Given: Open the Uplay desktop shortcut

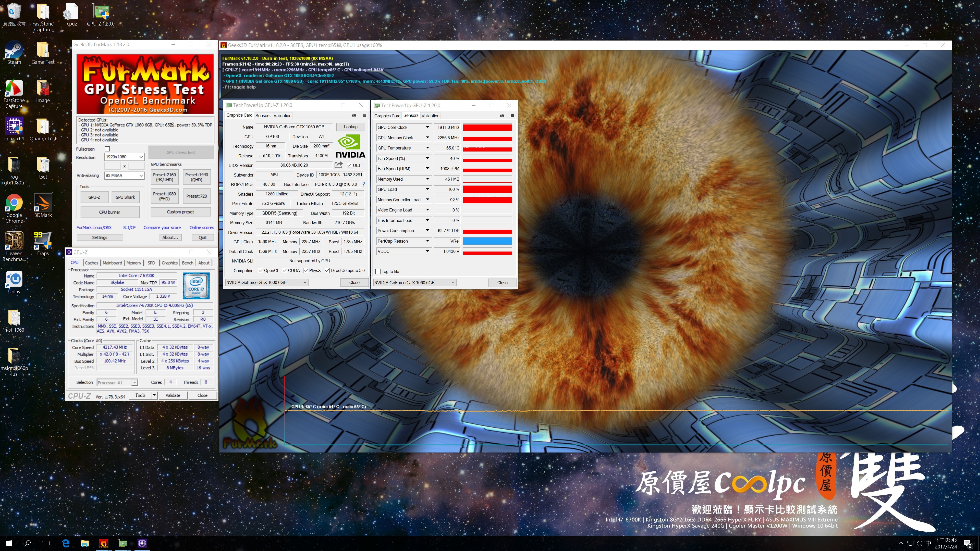Looking at the screenshot, I should 14,283.
